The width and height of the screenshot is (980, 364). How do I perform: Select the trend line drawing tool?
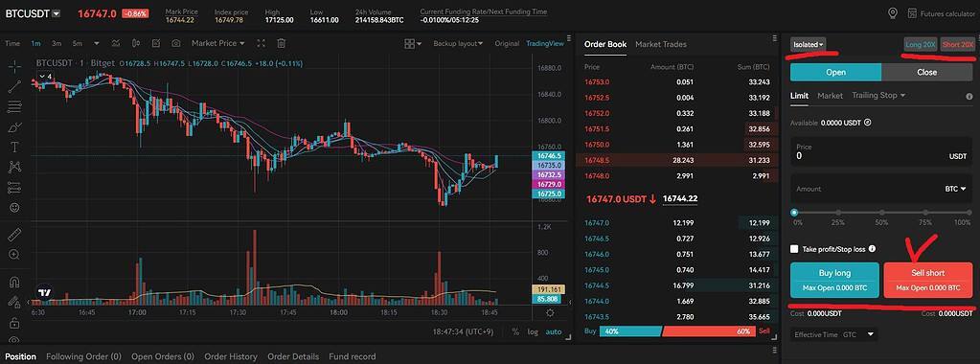point(14,86)
